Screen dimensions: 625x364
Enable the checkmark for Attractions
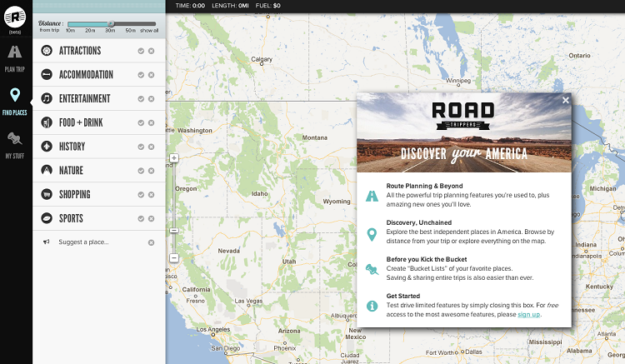point(141,51)
